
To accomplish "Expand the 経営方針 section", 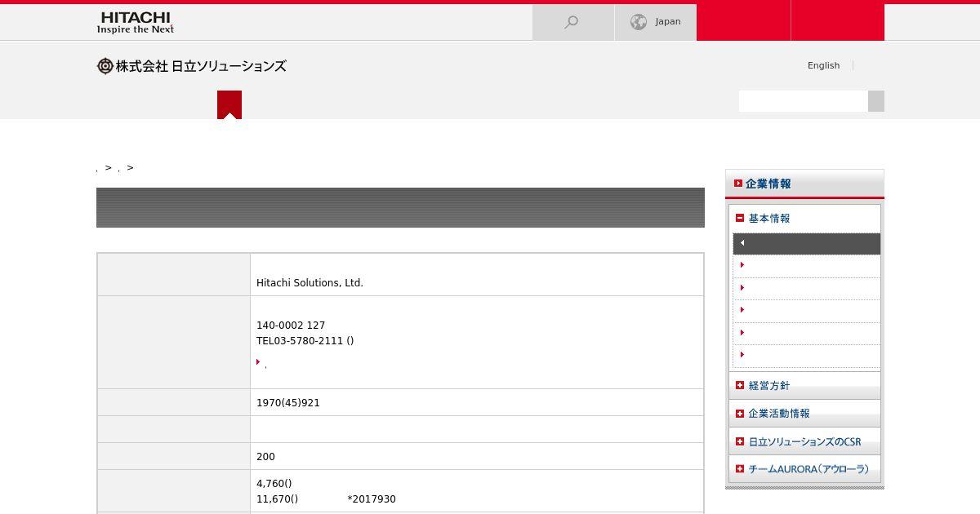I will pos(804,385).
